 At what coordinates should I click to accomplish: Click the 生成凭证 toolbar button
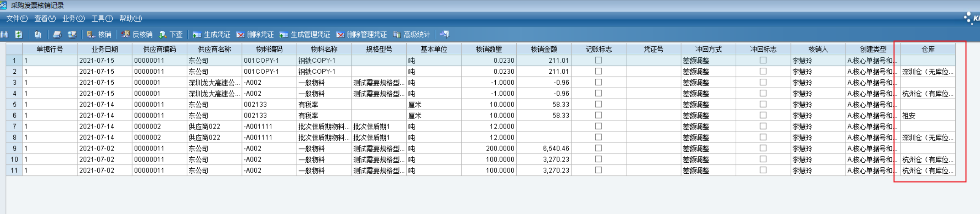[x=211, y=35]
